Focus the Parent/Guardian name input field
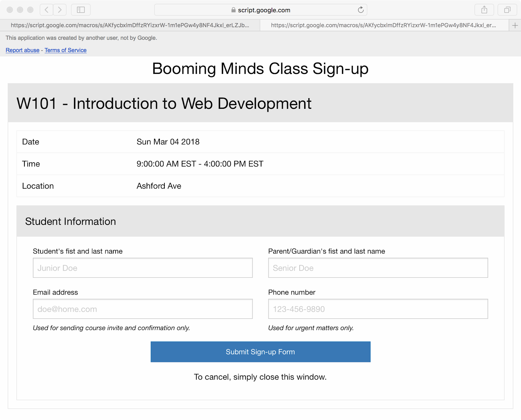Image resolution: width=521 pixels, height=420 pixels. (x=378, y=268)
